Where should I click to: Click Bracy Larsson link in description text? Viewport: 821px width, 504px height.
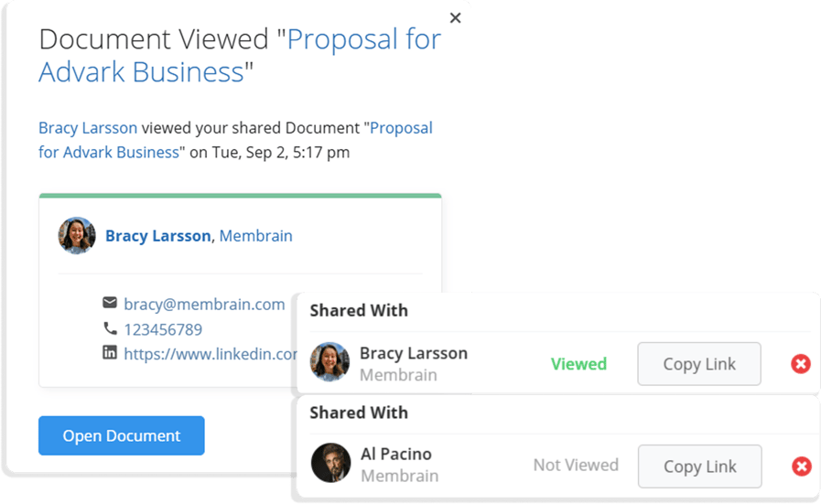88,128
